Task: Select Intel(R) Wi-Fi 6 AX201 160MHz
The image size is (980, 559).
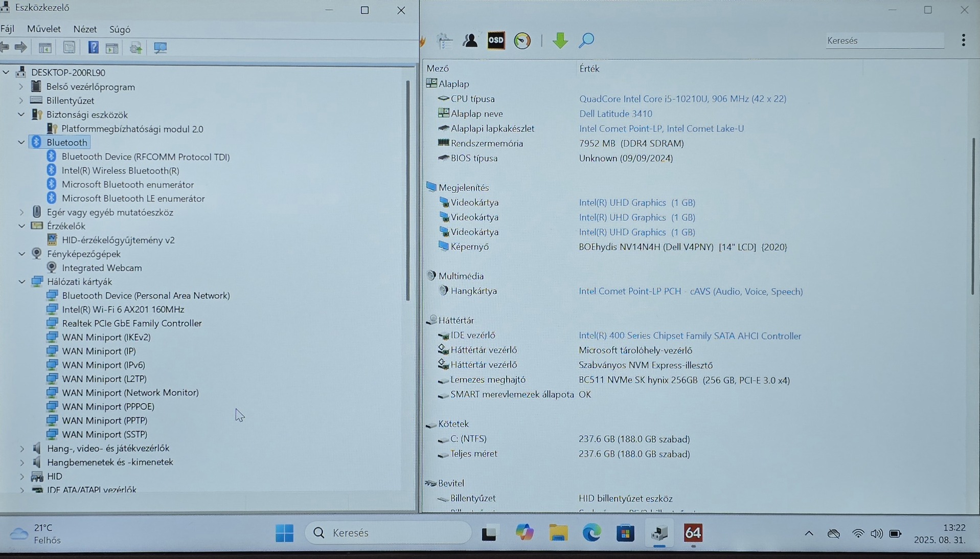Action: (123, 309)
